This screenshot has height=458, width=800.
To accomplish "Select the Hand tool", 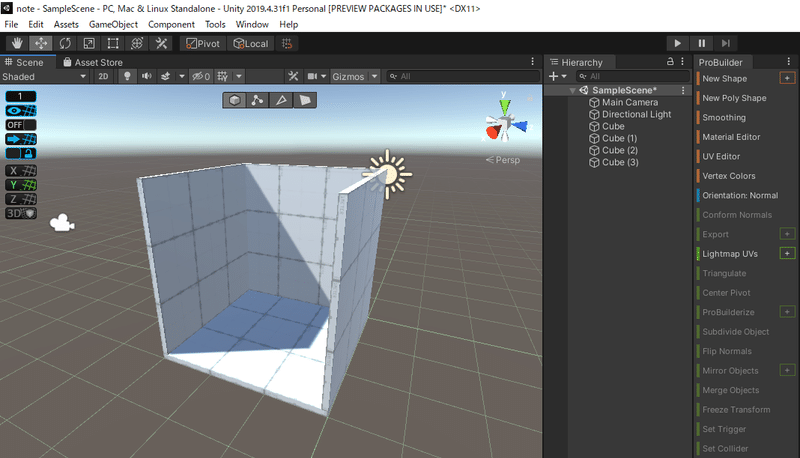I will coord(17,43).
